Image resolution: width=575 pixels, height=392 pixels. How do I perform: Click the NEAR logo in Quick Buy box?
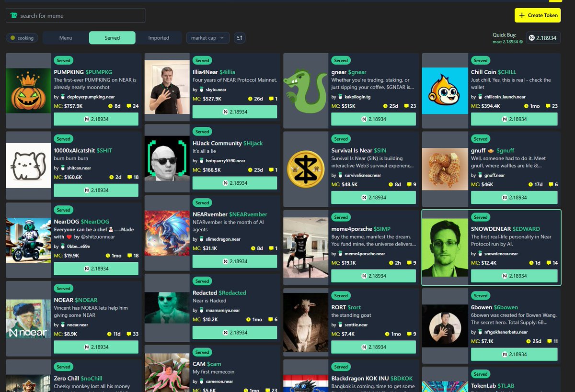[x=532, y=38]
